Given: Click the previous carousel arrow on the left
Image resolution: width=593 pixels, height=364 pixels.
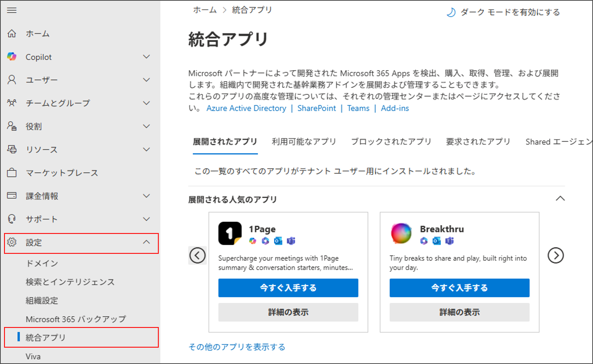Looking at the screenshot, I should pos(197,255).
